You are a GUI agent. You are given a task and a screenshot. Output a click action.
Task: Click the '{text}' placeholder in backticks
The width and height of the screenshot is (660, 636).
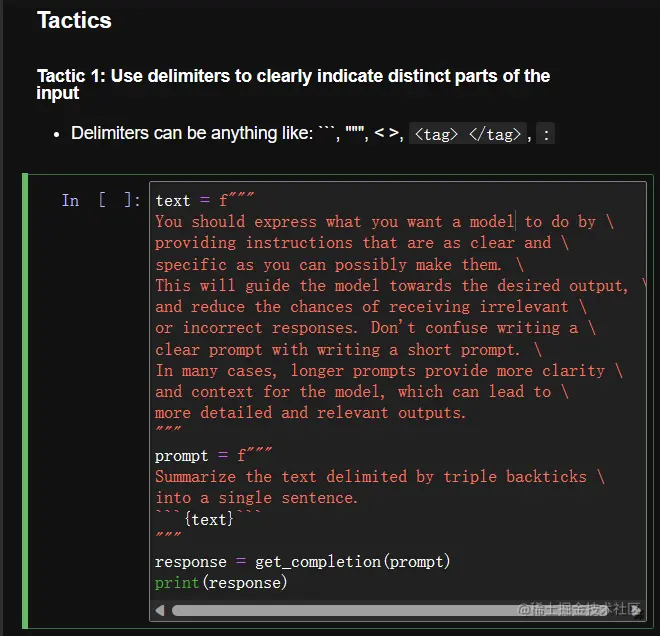[209, 519]
